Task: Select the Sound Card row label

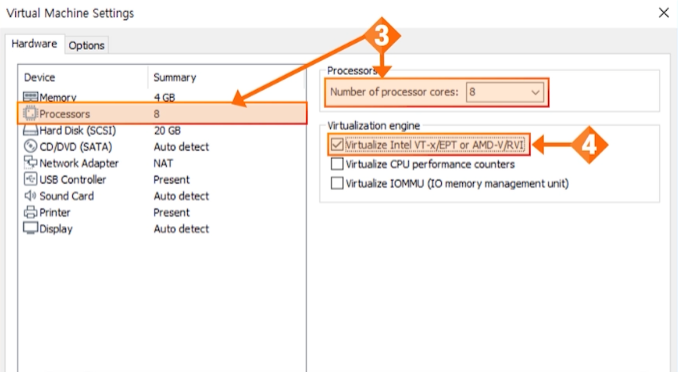Action: click(67, 196)
